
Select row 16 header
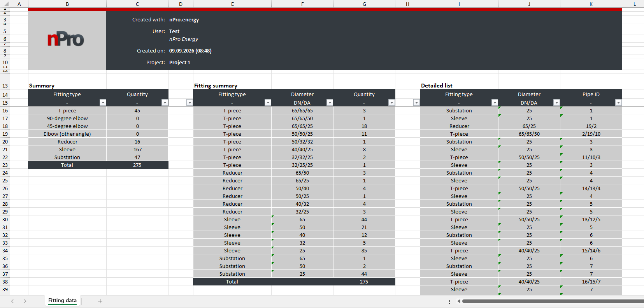(x=5, y=110)
